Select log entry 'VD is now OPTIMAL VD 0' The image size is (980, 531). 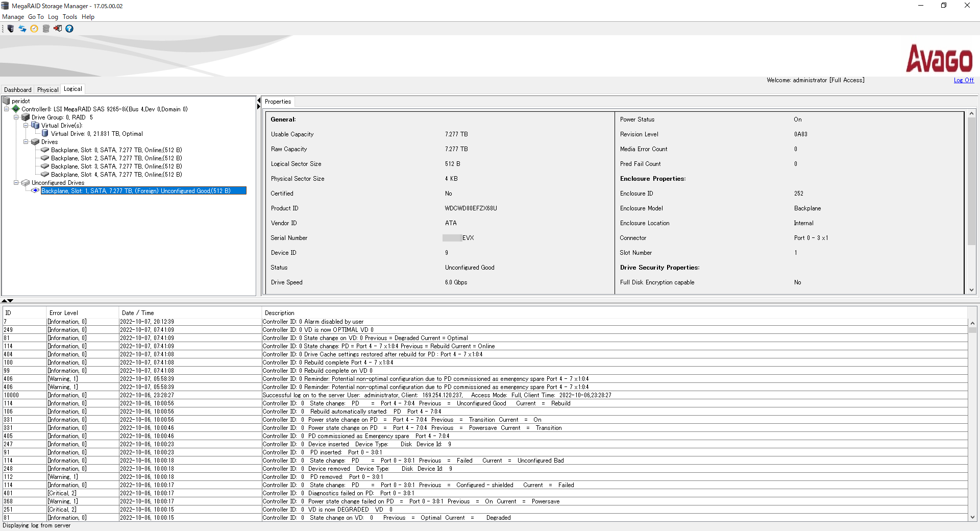(x=485, y=330)
